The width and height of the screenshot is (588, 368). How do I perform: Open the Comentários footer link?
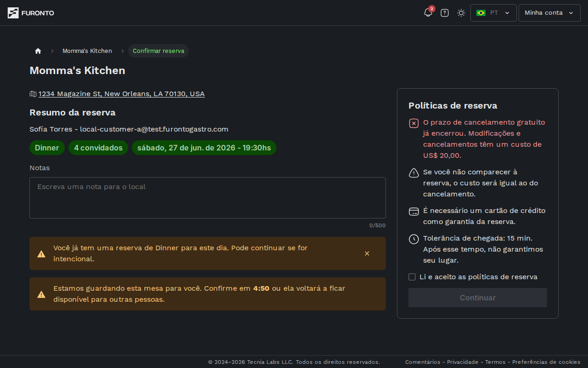(x=423, y=362)
